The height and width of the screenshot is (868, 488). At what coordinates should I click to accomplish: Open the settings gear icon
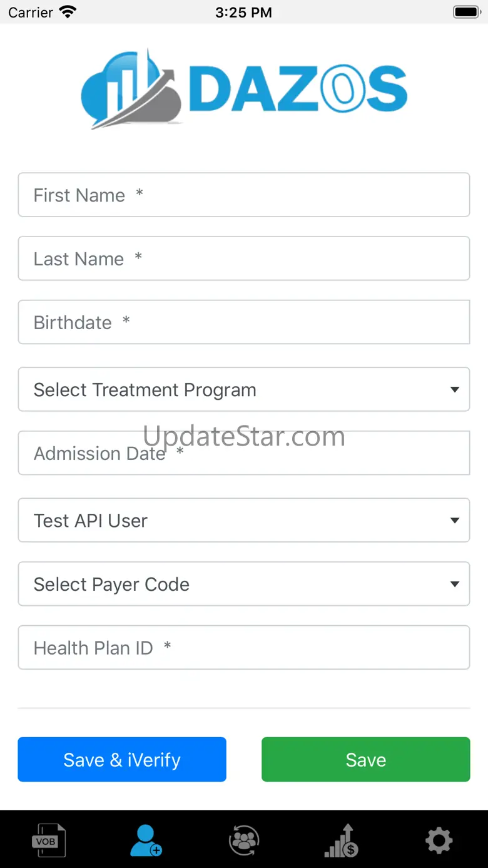(439, 840)
